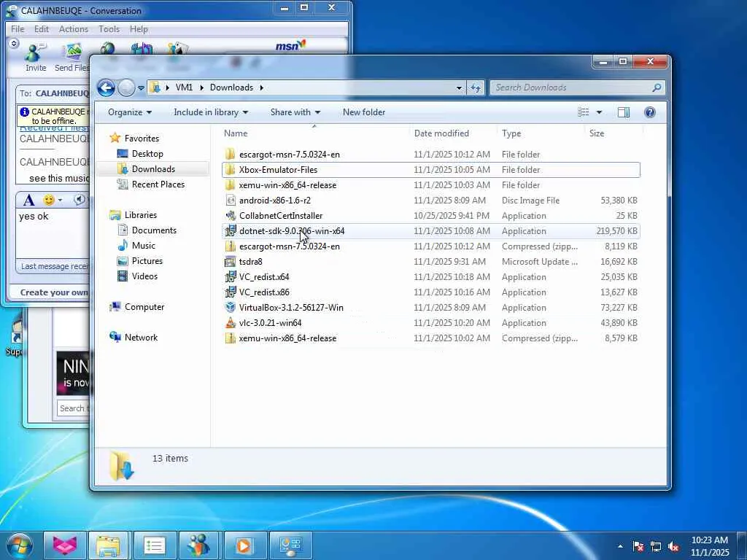
Task: Select the Xbox-Emulator-Files folder icon
Action: [230, 169]
